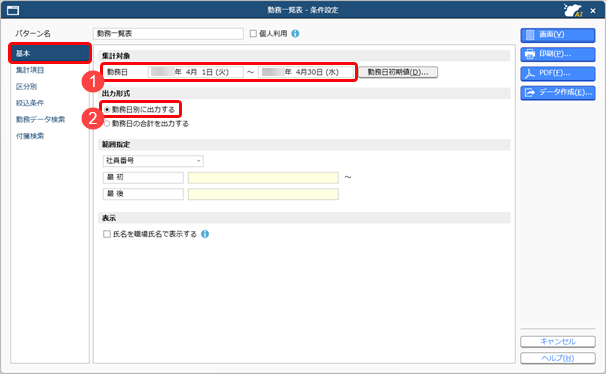Switch to the 区分別 section

point(26,87)
